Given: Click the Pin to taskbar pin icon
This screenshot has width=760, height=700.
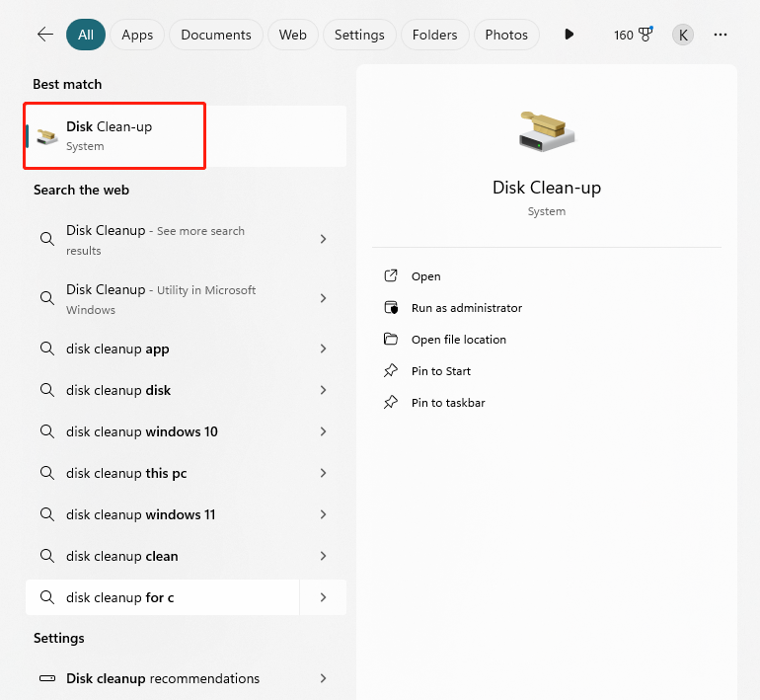Looking at the screenshot, I should click(391, 403).
